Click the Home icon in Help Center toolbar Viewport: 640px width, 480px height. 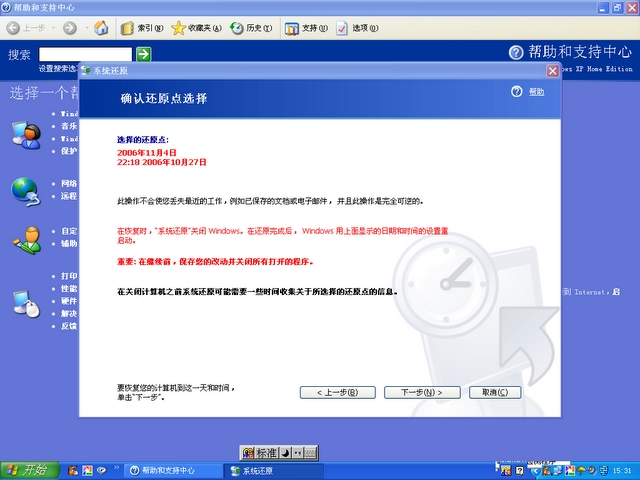(x=101, y=28)
